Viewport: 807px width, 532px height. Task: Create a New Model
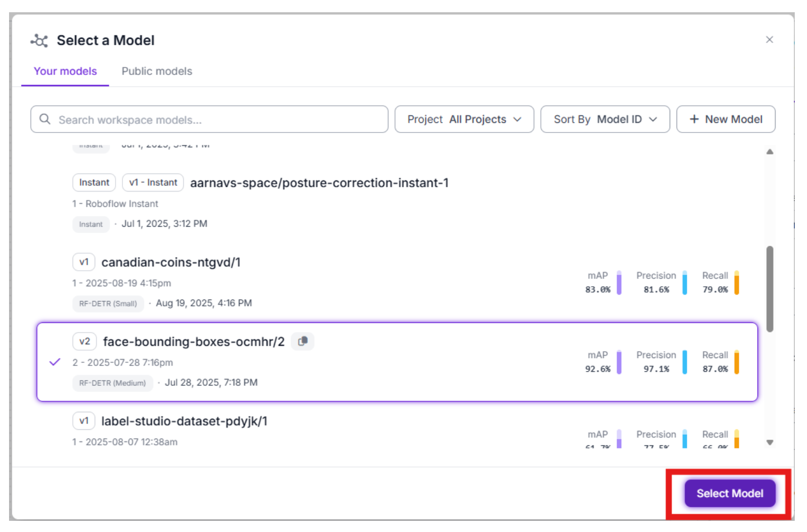(x=726, y=119)
